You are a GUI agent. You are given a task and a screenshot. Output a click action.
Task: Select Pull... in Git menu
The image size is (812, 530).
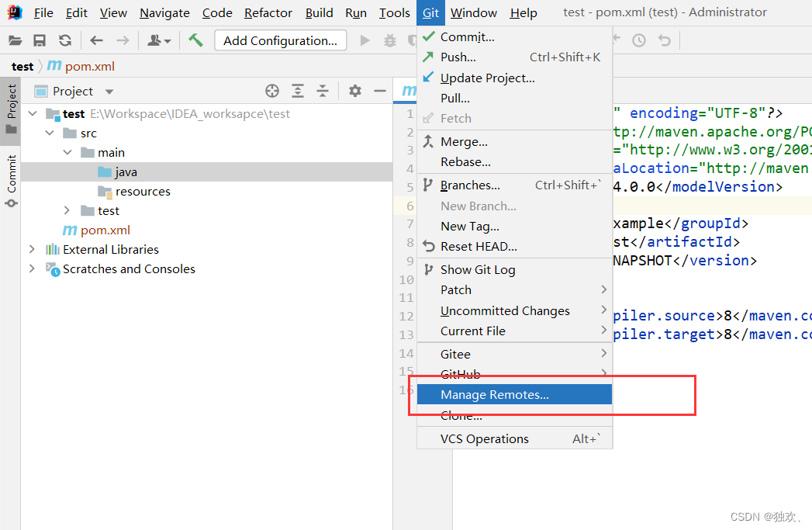click(514, 98)
